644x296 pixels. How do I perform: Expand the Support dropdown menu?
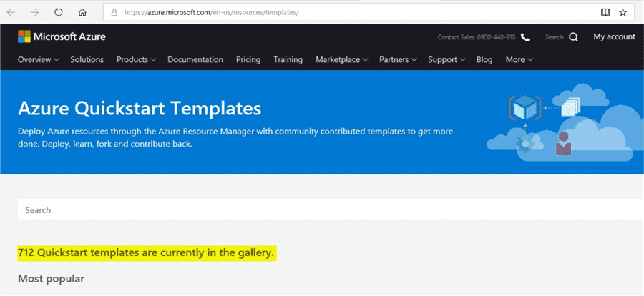coord(447,60)
